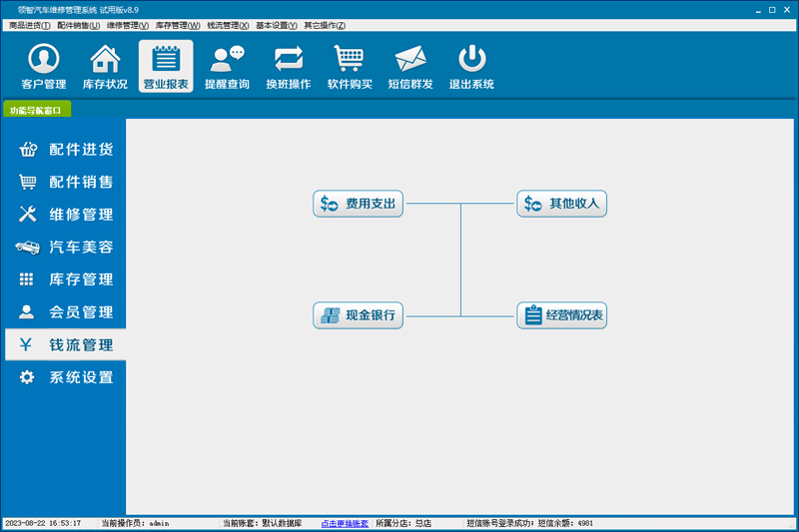Viewport: 799px width, 532px height.
Task: Open 费用支出 expense button
Action: click(358, 204)
